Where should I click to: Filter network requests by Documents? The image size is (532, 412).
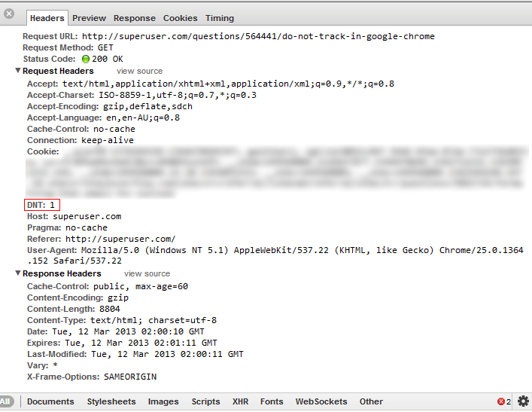pos(50,401)
